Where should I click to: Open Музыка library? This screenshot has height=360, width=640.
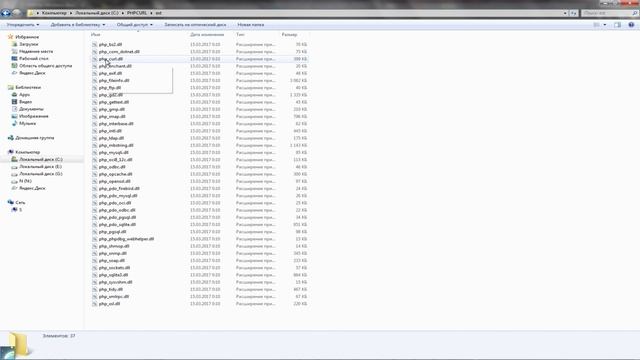pos(27,123)
